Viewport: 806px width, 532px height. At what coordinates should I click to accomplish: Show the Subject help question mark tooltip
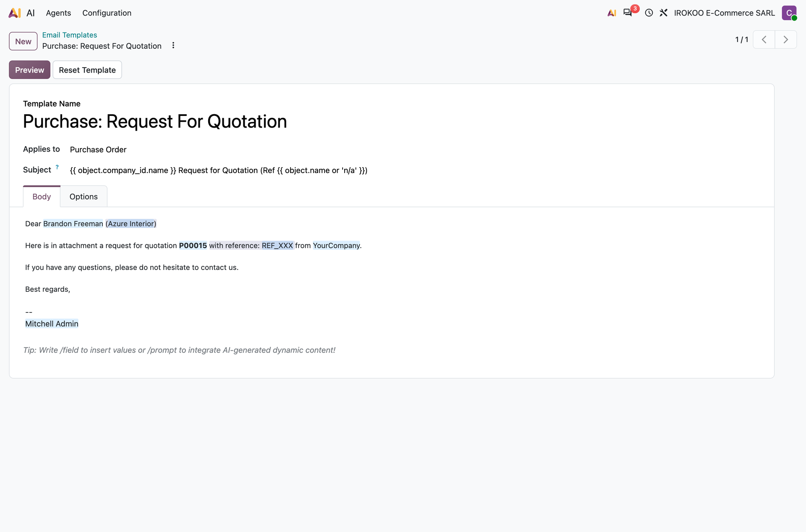coord(57,167)
